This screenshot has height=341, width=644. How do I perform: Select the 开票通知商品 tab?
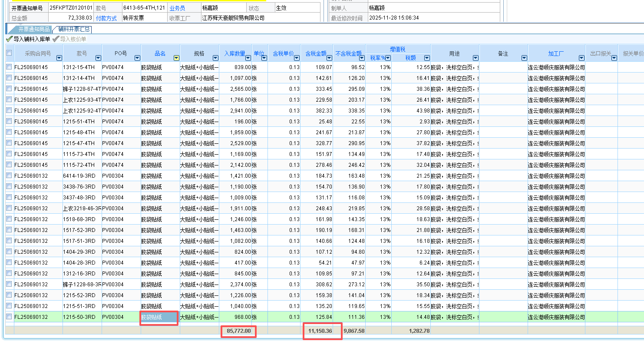pyautogui.click(x=33, y=30)
